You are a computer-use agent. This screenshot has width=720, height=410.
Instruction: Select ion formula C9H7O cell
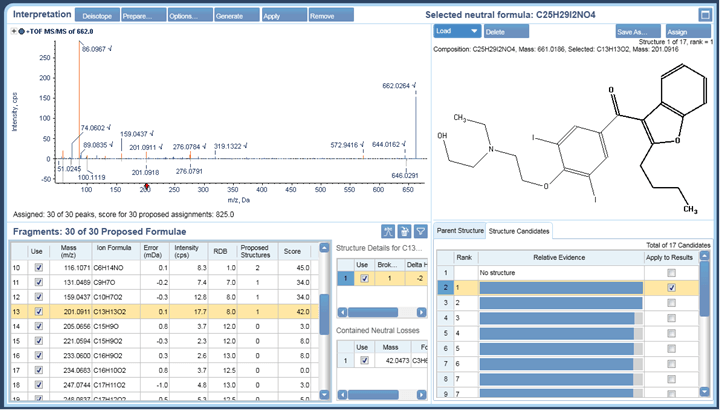(x=115, y=282)
